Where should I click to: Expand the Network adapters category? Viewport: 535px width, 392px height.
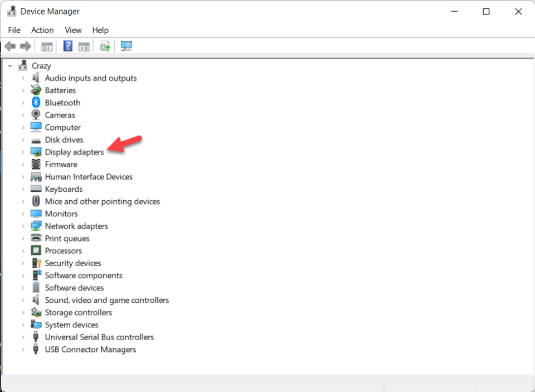point(23,226)
